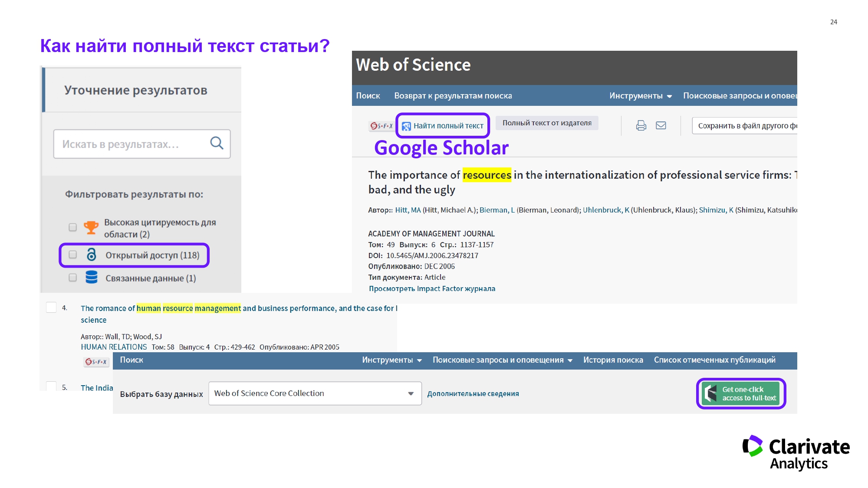868x488 pixels.
Task: Open the HUMAN RELATIONS journal link
Action: point(114,347)
